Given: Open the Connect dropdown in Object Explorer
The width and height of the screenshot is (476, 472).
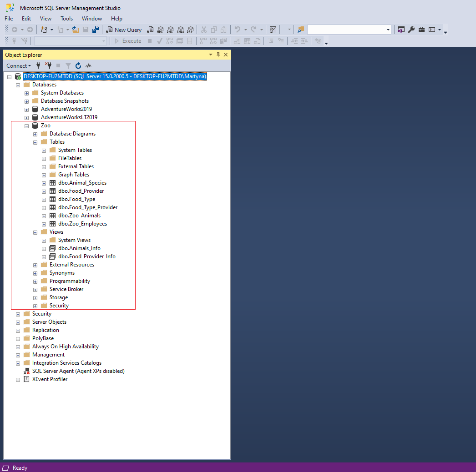Looking at the screenshot, I should [19, 66].
